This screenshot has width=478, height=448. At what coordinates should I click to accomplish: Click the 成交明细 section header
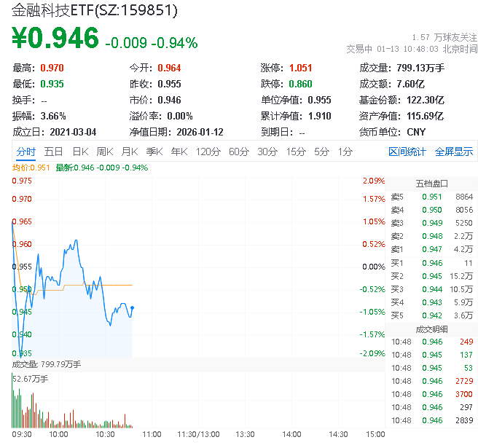point(431,329)
